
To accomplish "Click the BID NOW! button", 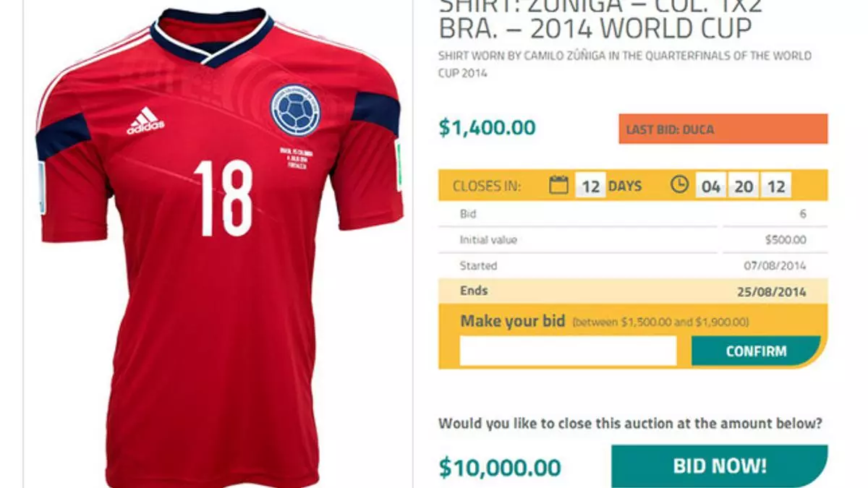I will click(x=720, y=466).
